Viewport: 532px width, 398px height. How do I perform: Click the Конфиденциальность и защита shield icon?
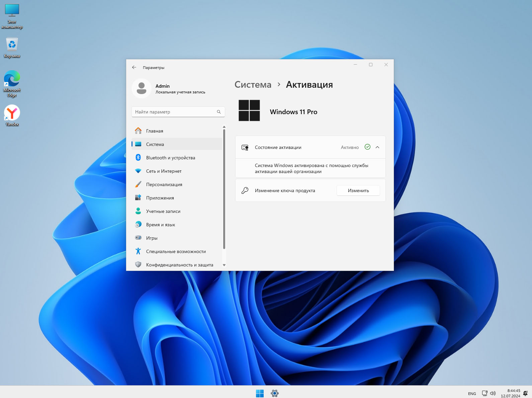coord(138,264)
